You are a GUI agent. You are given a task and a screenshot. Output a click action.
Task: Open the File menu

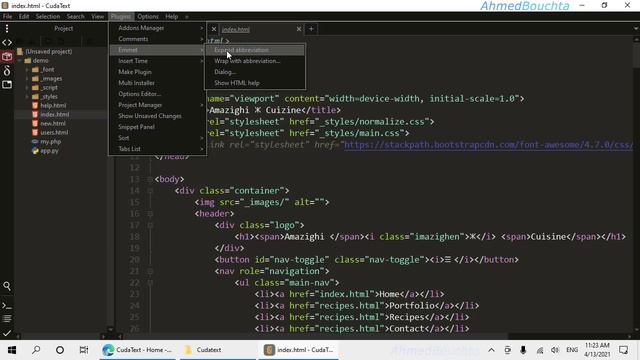[x=7, y=17]
